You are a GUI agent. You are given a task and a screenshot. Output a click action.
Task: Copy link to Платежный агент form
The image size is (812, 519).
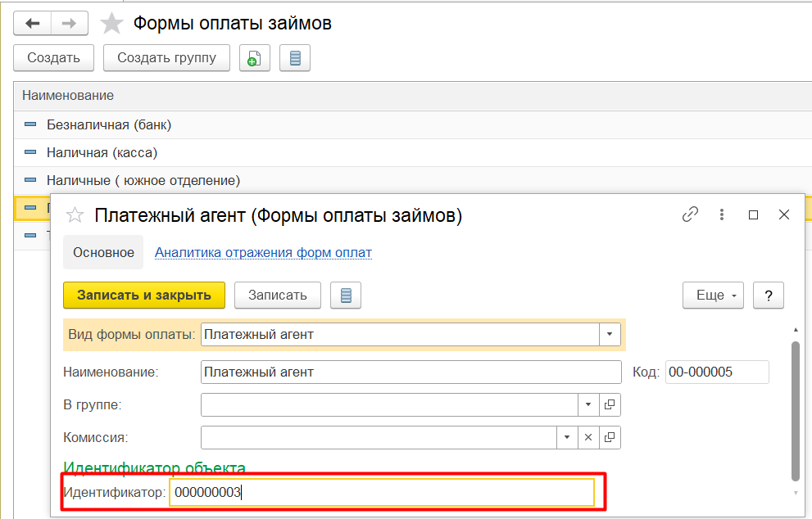tap(690, 214)
